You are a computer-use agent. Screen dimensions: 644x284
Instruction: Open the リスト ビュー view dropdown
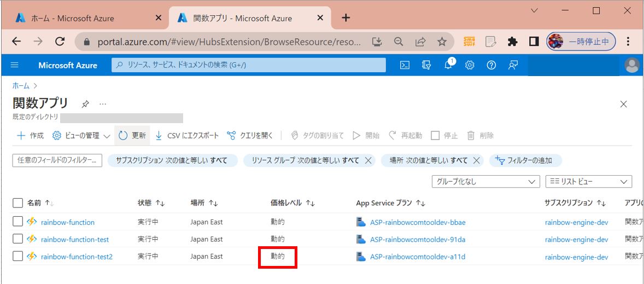point(588,182)
